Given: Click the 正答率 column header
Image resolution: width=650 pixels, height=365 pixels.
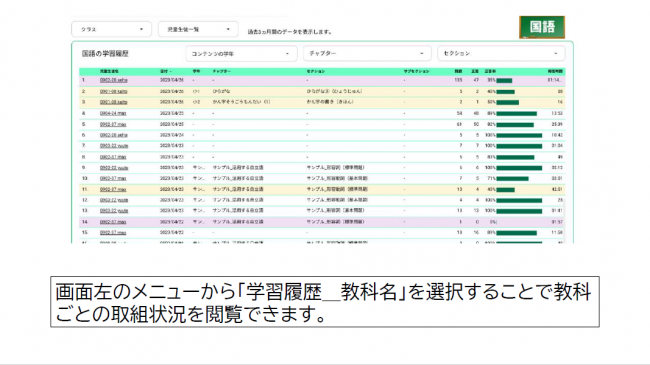Looking at the screenshot, I should point(490,71).
